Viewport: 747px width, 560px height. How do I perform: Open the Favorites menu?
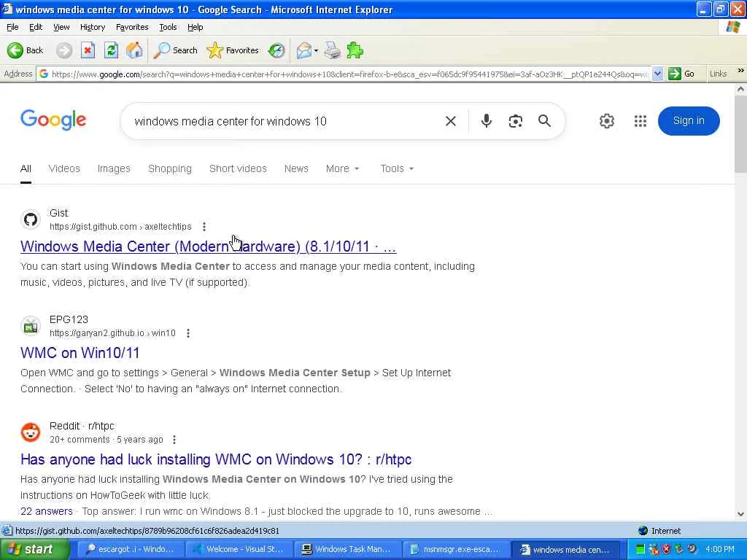pos(132,27)
